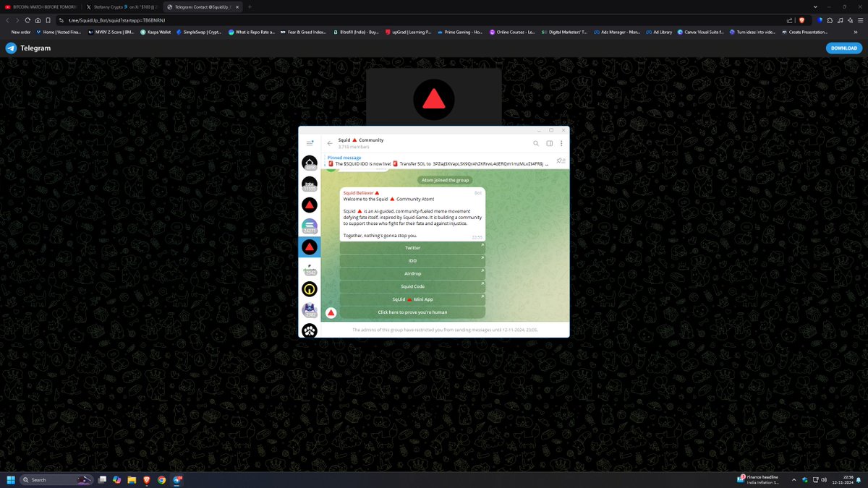This screenshot has width=868, height=488.
Task: Bookmark this page with bookmark icon
Action: [48, 20]
